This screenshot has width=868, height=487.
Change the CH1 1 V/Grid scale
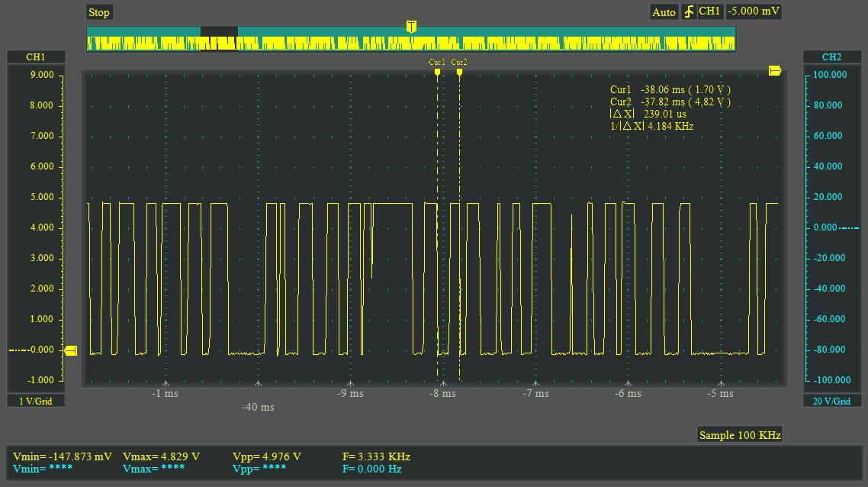pos(36,401)
